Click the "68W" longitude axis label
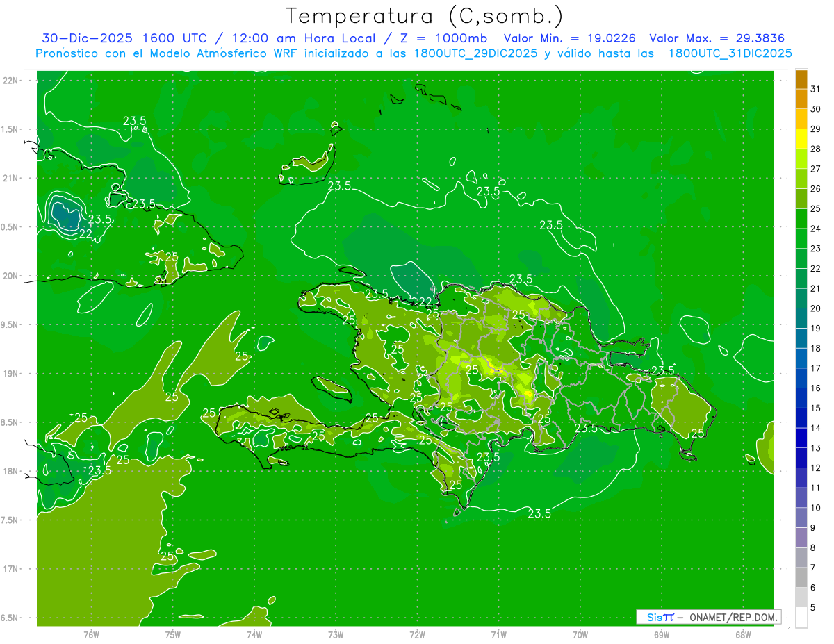 click(742, 635)
